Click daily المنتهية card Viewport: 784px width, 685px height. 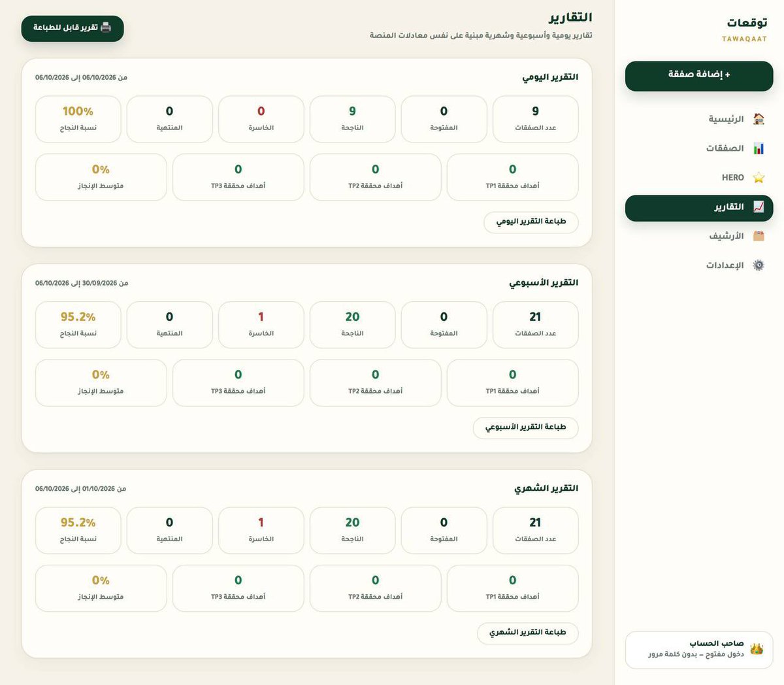point(169,119)
